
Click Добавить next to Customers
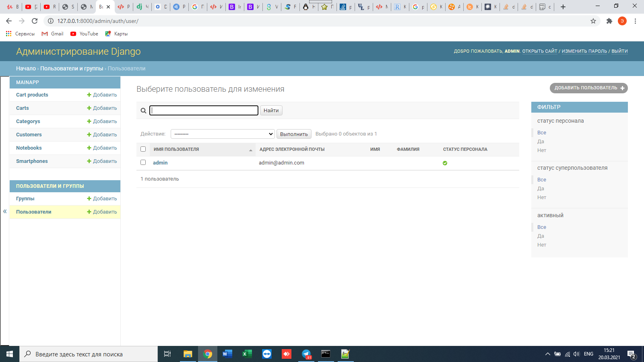point(102,135)
